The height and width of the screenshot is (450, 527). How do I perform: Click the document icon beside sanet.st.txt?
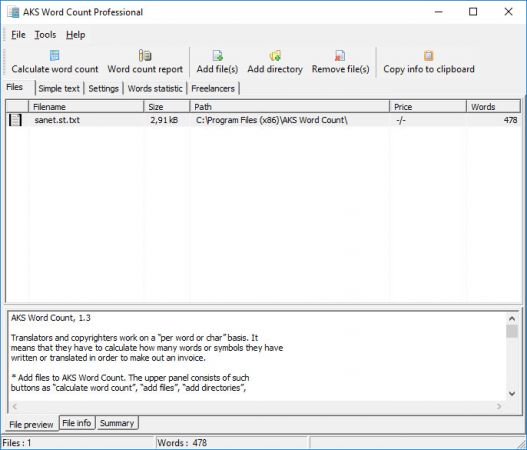point(15,120)
